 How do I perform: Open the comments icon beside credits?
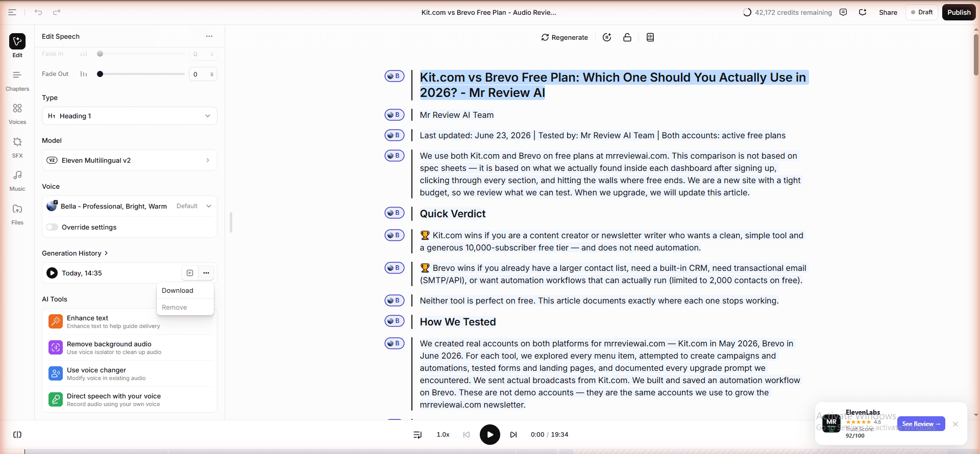(843, 12)
